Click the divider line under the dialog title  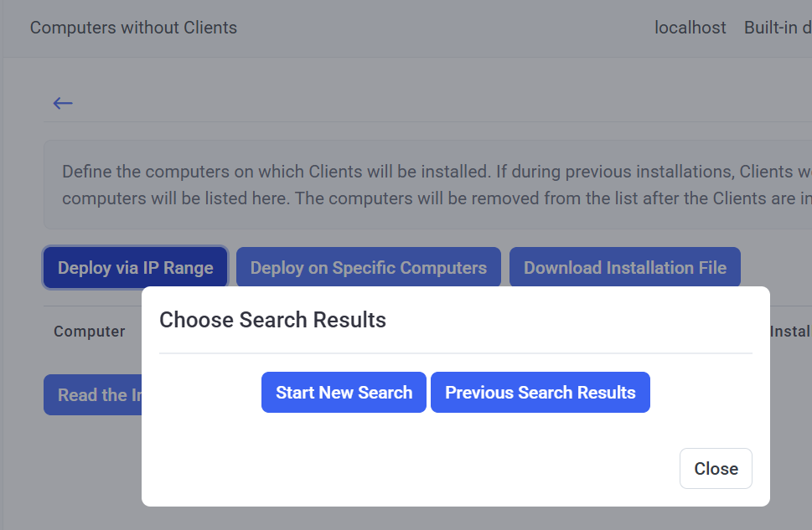click(455, 353)
